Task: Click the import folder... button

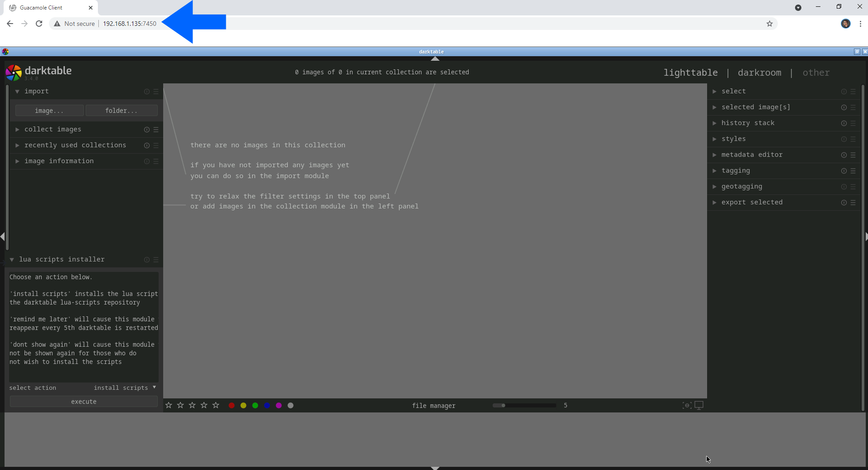Action: 121,111
